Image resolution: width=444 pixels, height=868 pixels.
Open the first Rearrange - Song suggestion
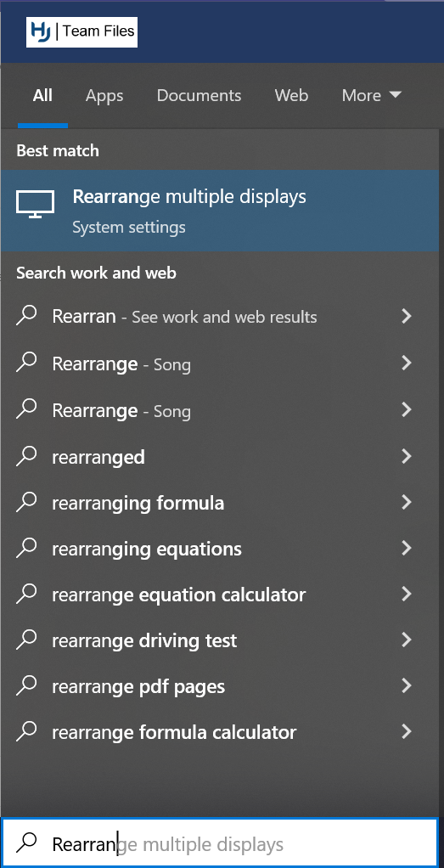tap(220, 364)
